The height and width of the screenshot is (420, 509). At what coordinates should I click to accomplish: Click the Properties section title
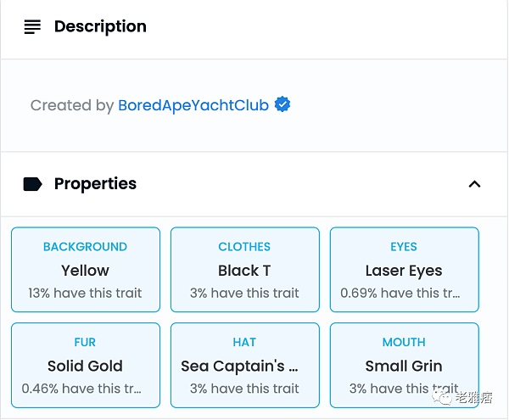[x=95, y=184]
